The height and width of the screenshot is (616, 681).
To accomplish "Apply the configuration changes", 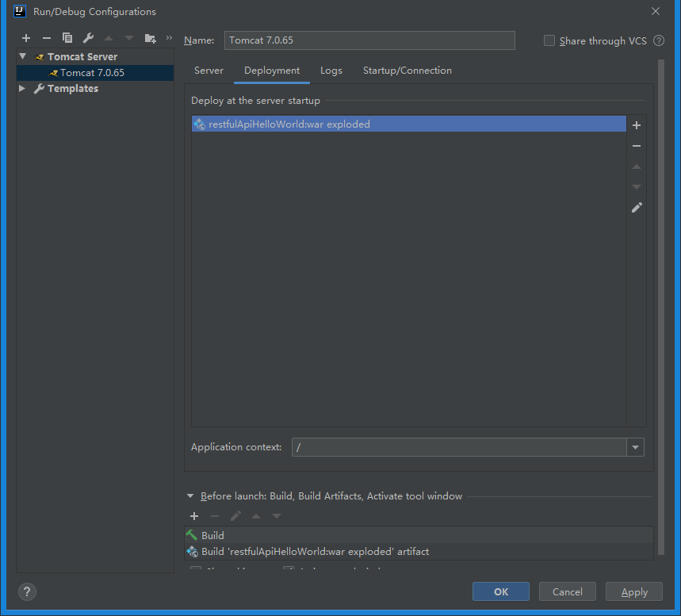I will pyautogui.click(x=634, y=591).
